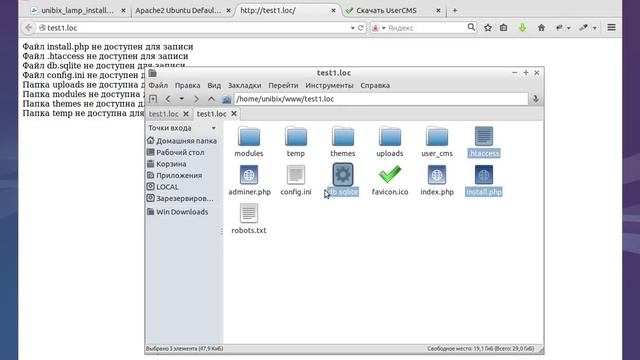Click the browser search magnifier icon
This screenshot has height=360, width=640.
coord(471,27)
